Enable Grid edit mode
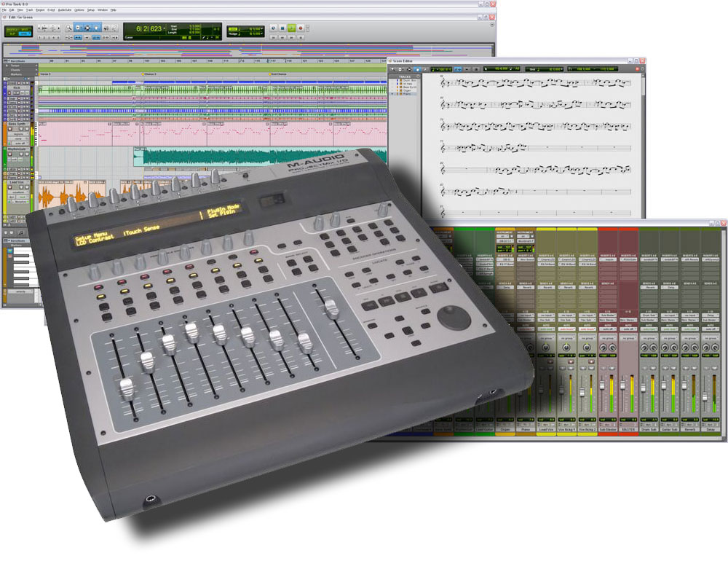This screenshot has width=728, height=561. click(25, 34)
